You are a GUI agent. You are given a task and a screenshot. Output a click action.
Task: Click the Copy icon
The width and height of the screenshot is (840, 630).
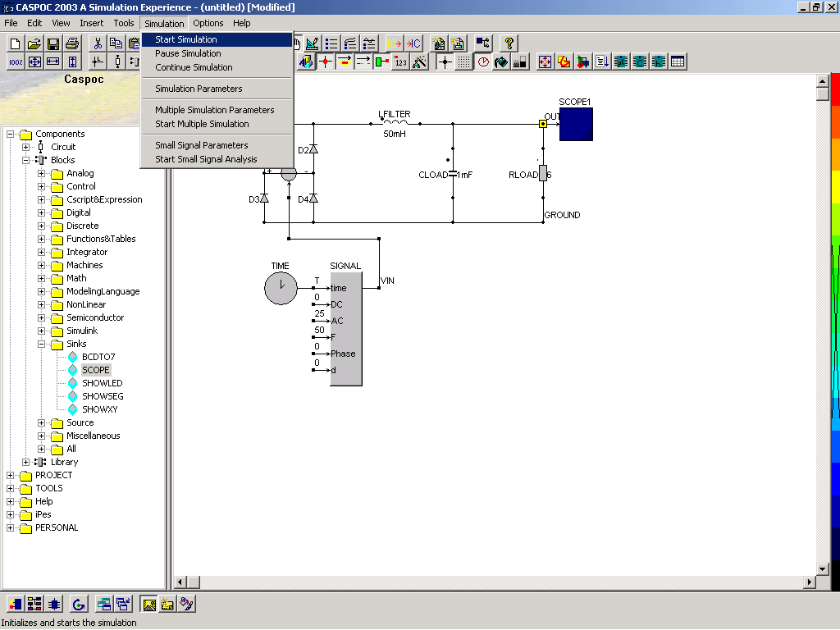(x=116, y=43)
